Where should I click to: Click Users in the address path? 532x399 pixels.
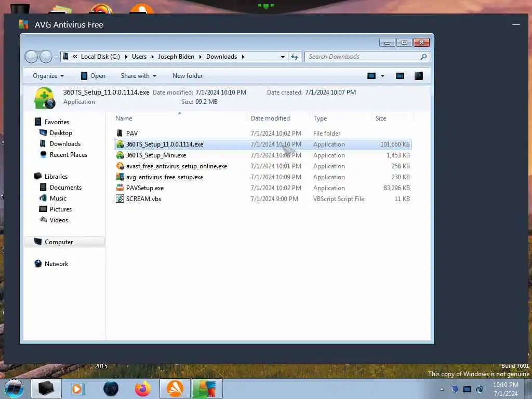[x=139, y=57]
